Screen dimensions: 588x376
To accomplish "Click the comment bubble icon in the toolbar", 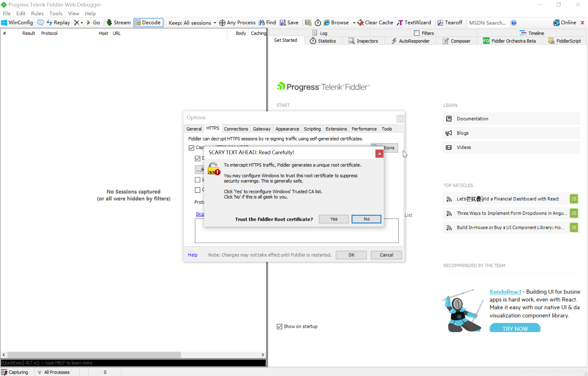I will click(x=40, y=23).
